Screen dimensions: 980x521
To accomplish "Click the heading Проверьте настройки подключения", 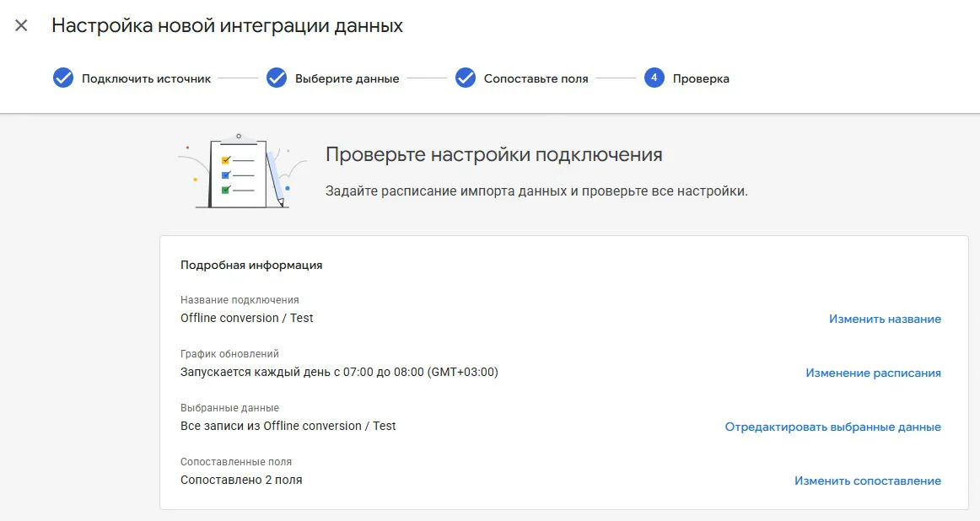I will click(x=493, y=154).
